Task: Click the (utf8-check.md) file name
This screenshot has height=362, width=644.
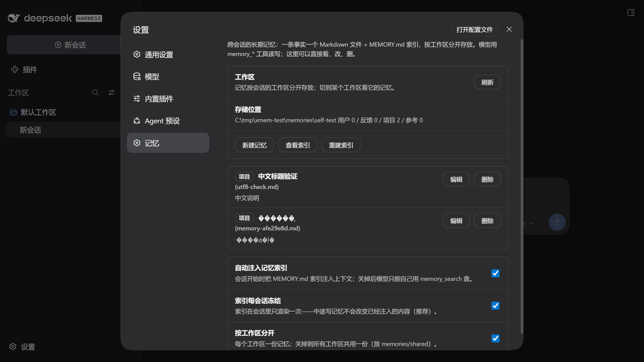Action: tap(257, 187)
